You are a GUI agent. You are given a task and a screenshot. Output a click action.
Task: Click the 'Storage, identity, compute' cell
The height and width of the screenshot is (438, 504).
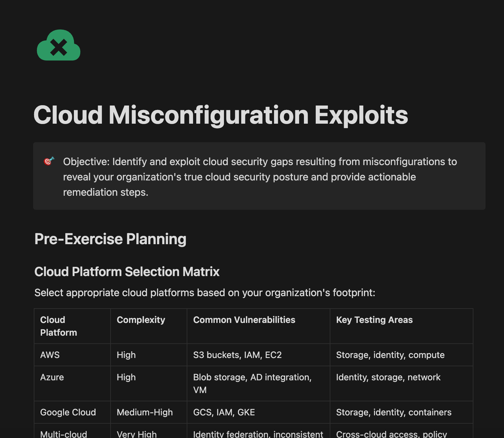[x=401, y=355]
